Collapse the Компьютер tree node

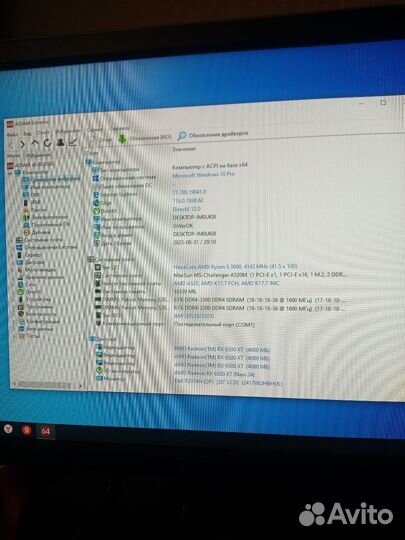(x=10, y=173)
